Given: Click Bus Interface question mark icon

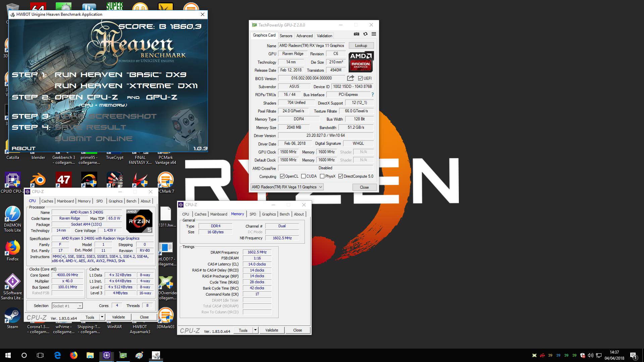Looking at the screenshot, I should pos(372,95).
